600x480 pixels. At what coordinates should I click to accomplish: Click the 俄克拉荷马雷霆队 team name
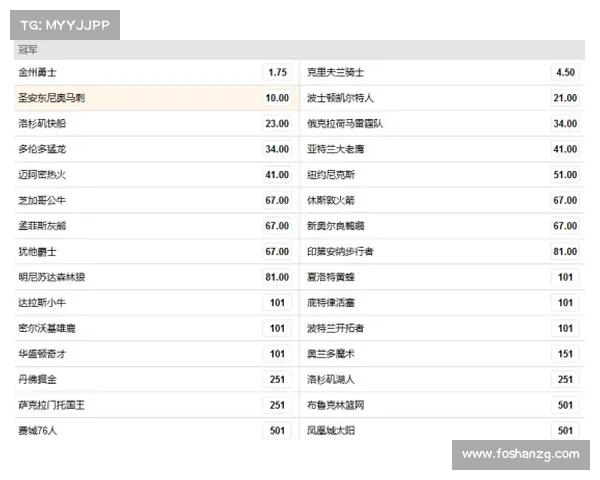pyautogui.click(x=345, y=124)
